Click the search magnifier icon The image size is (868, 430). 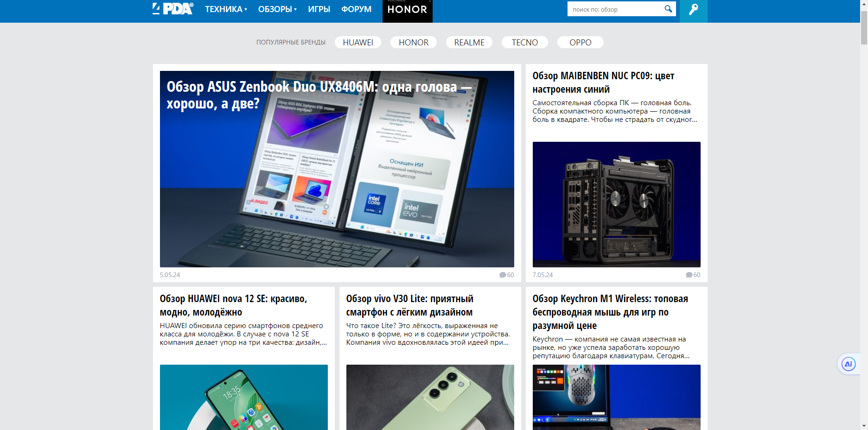(x=668, y=9)
